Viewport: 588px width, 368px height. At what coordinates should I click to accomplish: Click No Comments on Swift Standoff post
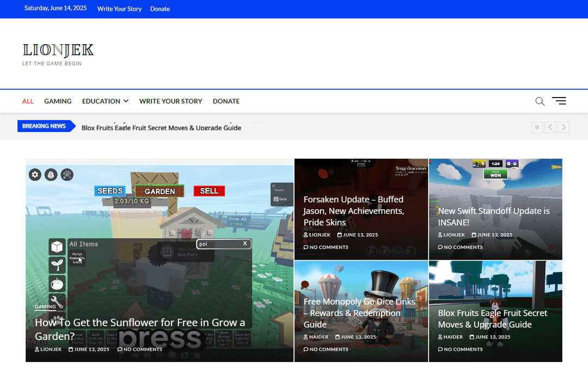click(x=461, y=247)
